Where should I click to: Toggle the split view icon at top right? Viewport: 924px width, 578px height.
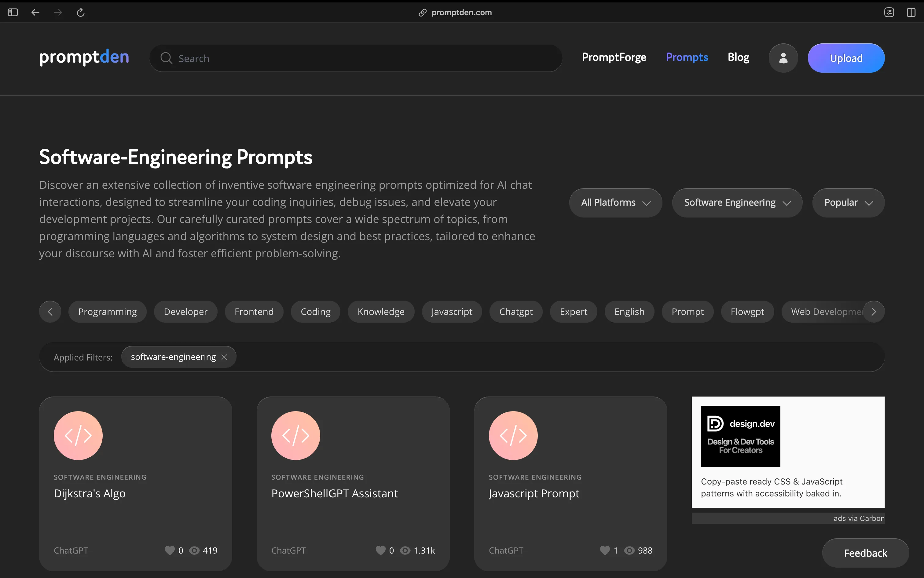pos(911,12)
